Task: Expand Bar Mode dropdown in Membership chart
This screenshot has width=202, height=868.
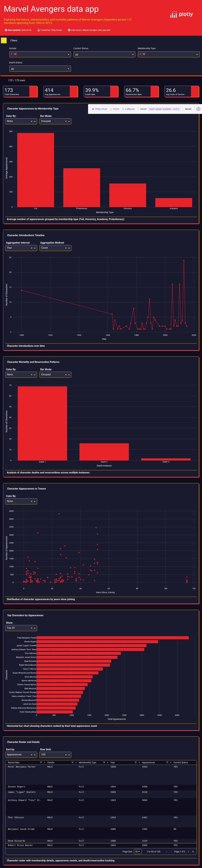Action: tap(55, 121)
